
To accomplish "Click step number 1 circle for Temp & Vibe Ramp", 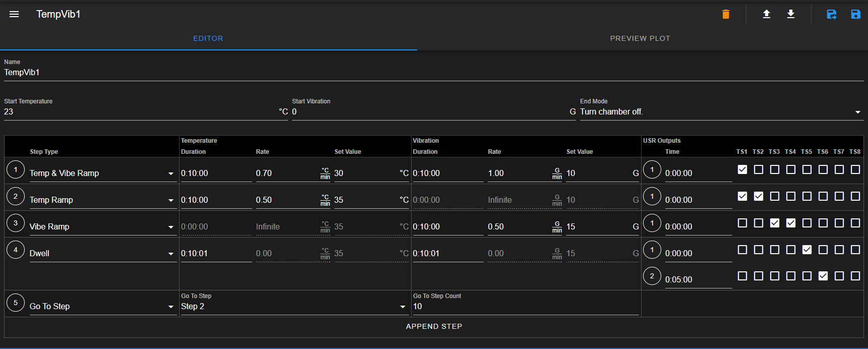I will point(16,169).
